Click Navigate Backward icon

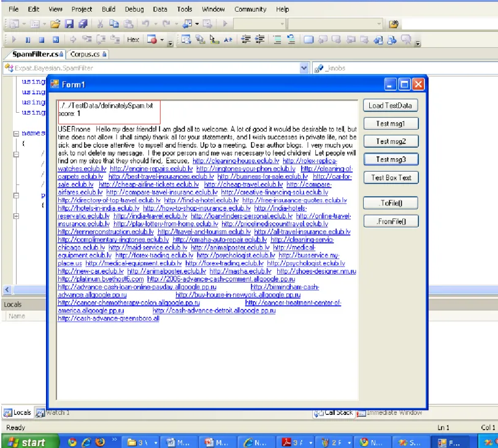(x=188, y=24)
